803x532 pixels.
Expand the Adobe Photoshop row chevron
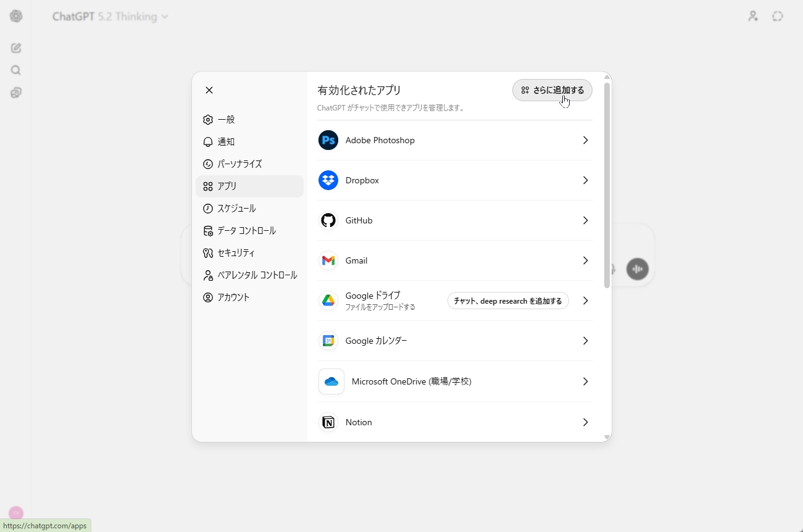[586, 140]
